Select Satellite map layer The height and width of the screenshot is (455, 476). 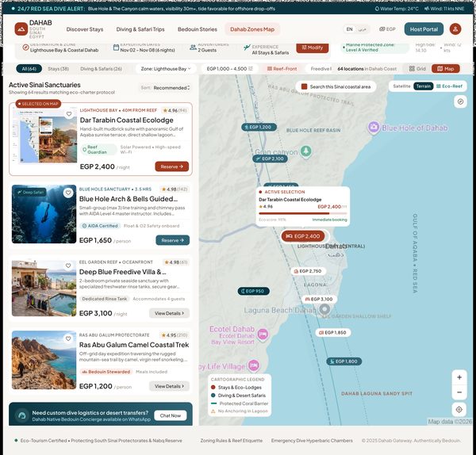tap(401, 86)
